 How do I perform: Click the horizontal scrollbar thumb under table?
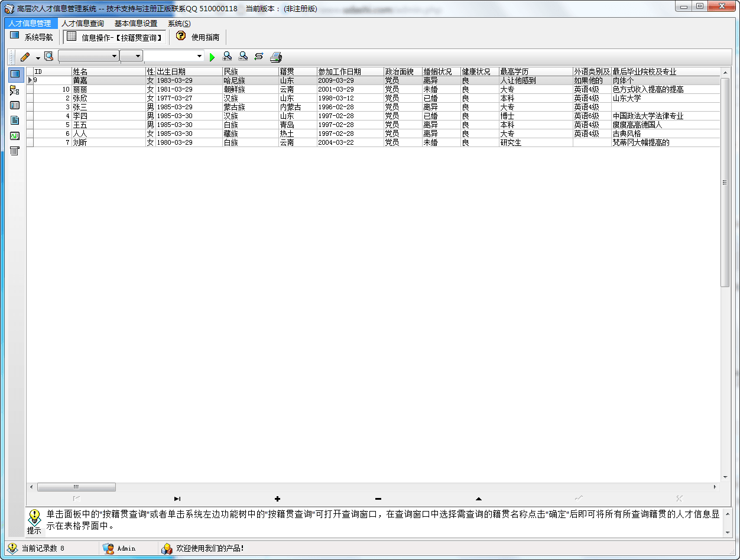[x=76, y=487]
